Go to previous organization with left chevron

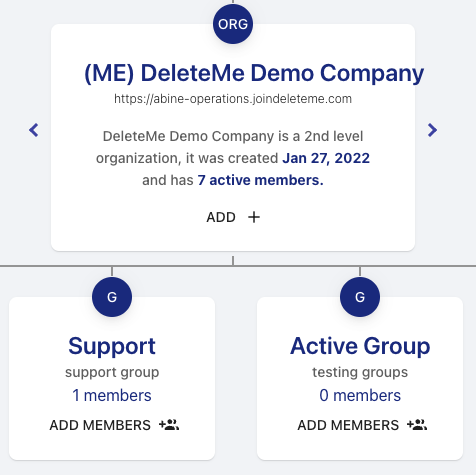[x=34, y=130]
